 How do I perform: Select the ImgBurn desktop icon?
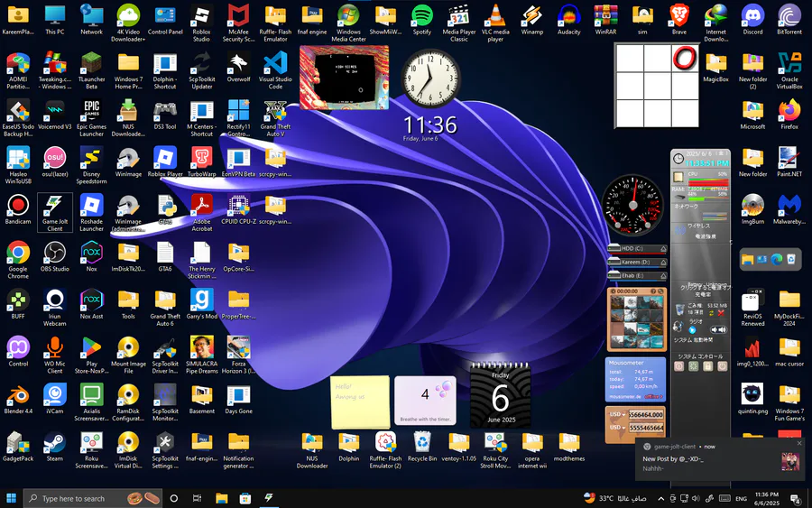752,209
